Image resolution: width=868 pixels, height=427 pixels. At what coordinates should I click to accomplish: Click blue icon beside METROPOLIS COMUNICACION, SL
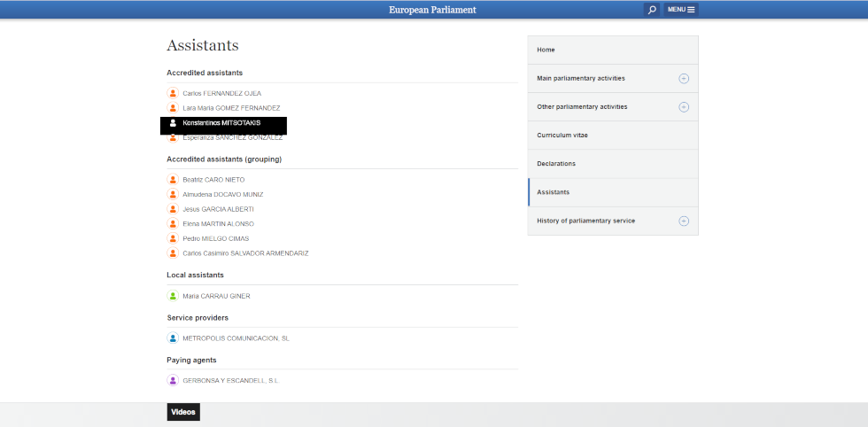(x=173, y=338)
